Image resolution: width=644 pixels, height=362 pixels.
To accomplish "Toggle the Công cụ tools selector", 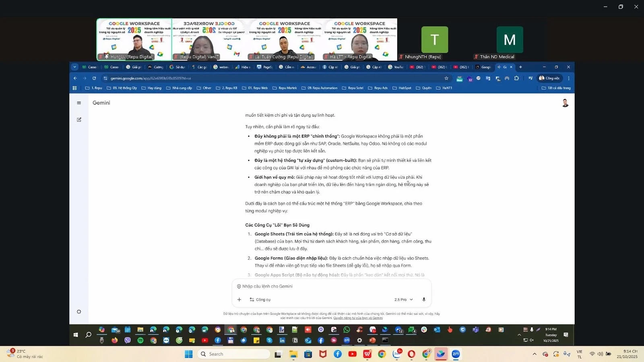I will click(x=260, y=299).
